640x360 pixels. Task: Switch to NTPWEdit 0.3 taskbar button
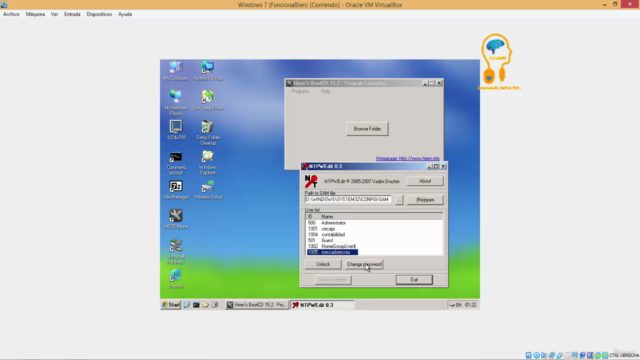[x=322, y=305]
